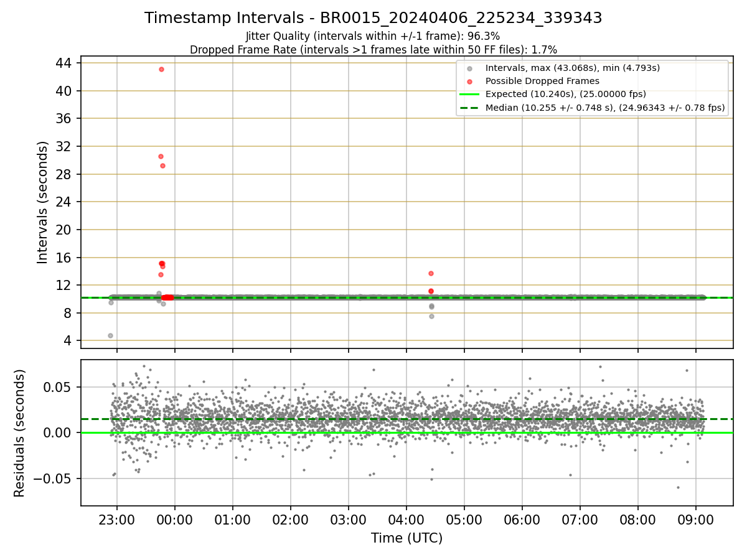The image size is (747, 560).
Task: Click the '01:00' time tick label
Action: tap(232, 520)
